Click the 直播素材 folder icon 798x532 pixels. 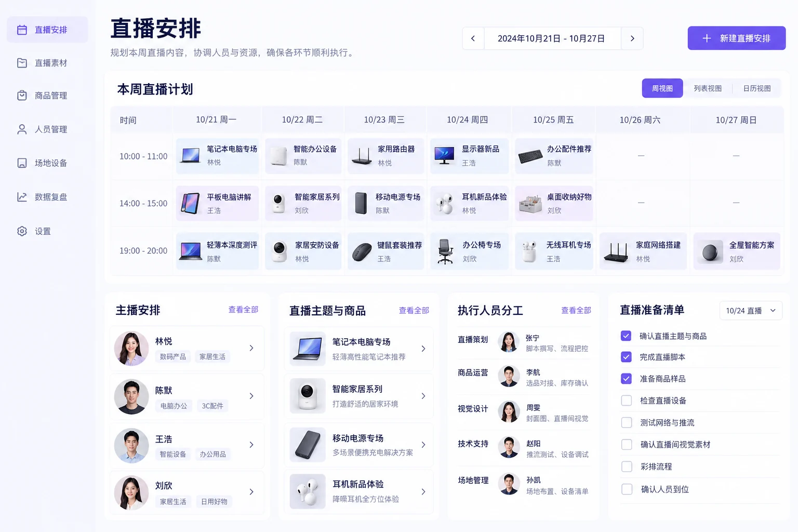click(x=22, y=63)
